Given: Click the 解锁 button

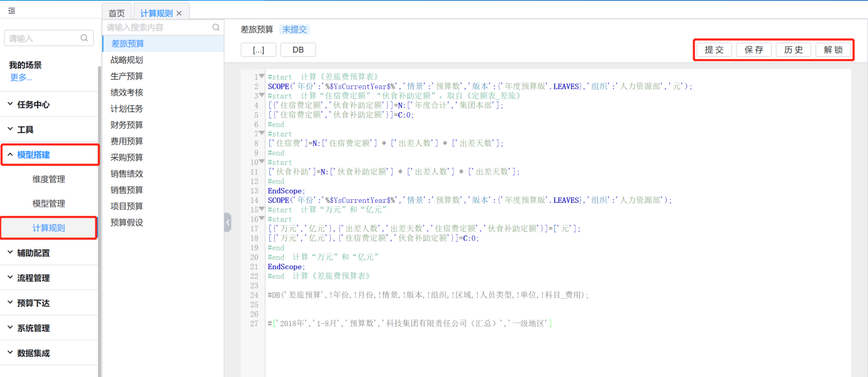Looking at the screenshot, I should pos(833,50).
